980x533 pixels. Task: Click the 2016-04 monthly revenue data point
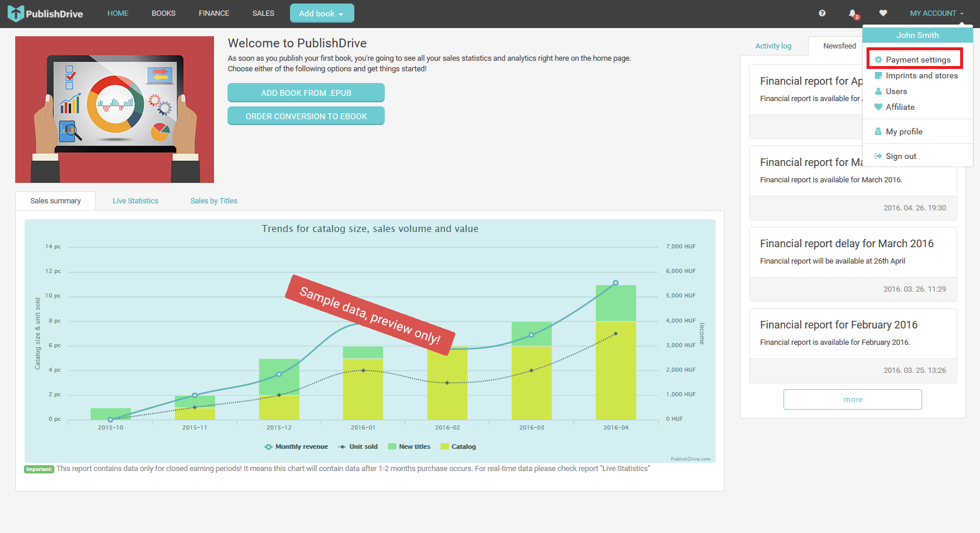pyautogui.click(x=616, y=283)
